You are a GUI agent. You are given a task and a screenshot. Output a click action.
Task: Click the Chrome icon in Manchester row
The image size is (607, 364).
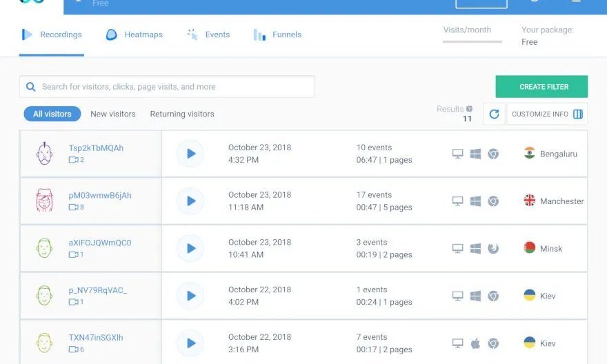pos(493,201)
